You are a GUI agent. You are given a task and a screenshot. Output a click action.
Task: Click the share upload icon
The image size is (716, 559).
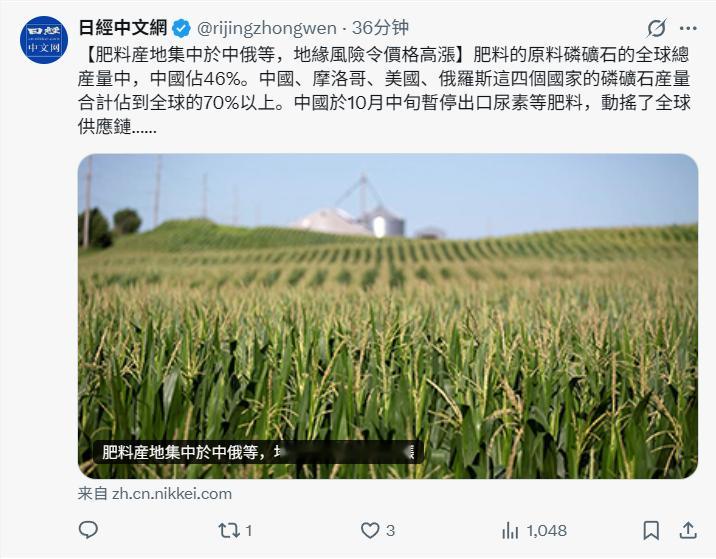coord(688,530)
